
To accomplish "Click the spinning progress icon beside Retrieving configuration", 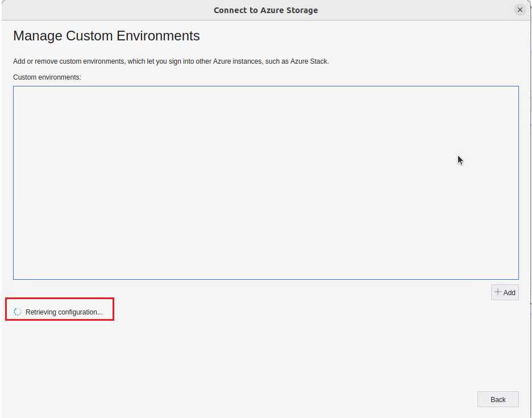I will click(17, 311).
